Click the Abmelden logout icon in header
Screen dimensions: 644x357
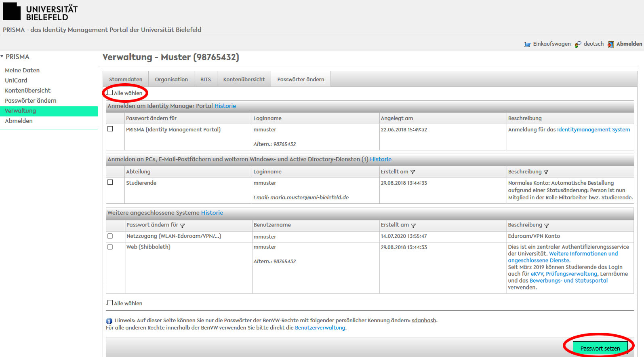pyautogui.click(x=611, y=44)
